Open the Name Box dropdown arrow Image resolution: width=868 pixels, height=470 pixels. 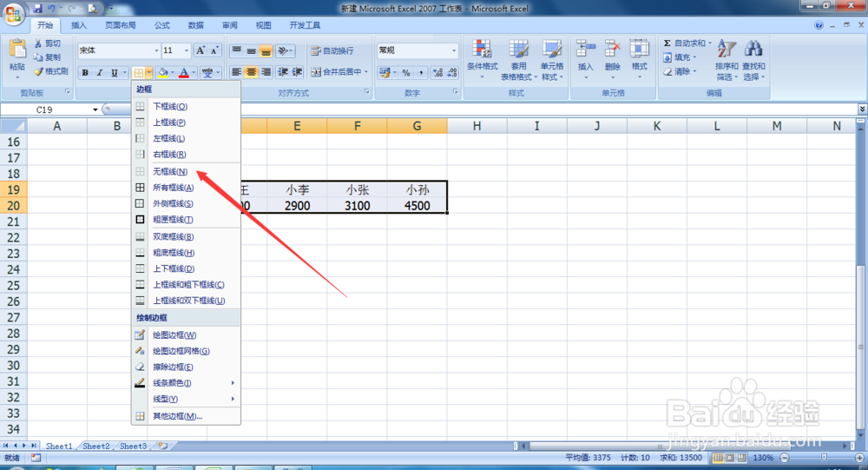(x=95, y=109)
